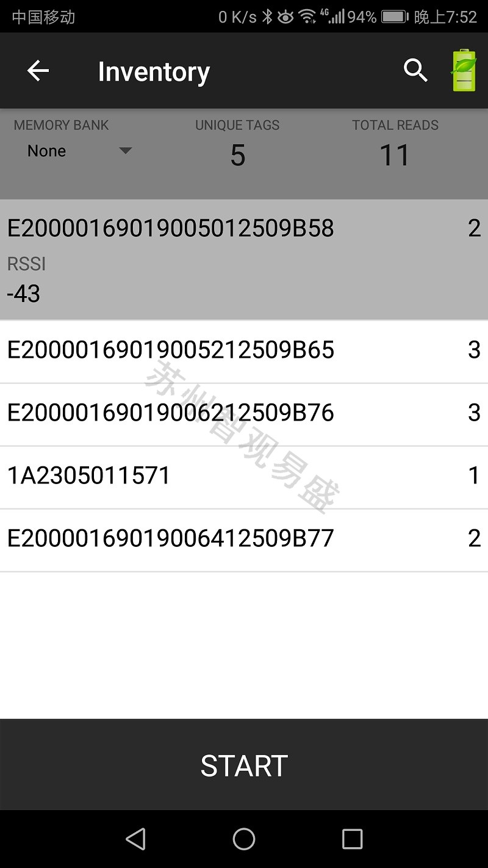This screenshot has width=488, height=868.
Task: Select tag E20000169019005212509B65
Action: (244, 351)
